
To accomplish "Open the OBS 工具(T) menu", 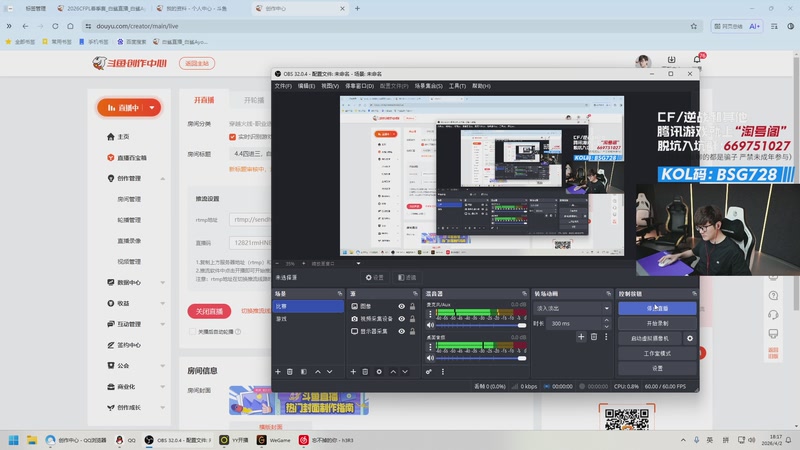I will (x=458, y=86).
